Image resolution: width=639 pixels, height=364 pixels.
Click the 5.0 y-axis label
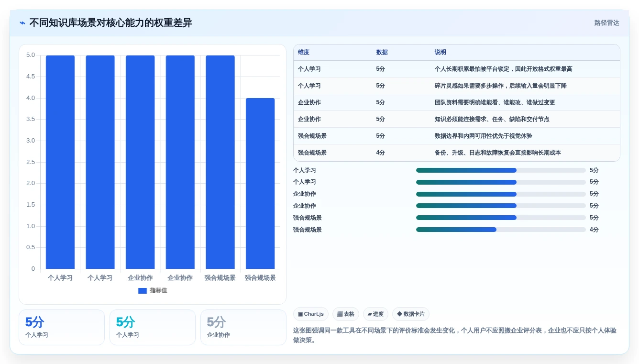31,55
